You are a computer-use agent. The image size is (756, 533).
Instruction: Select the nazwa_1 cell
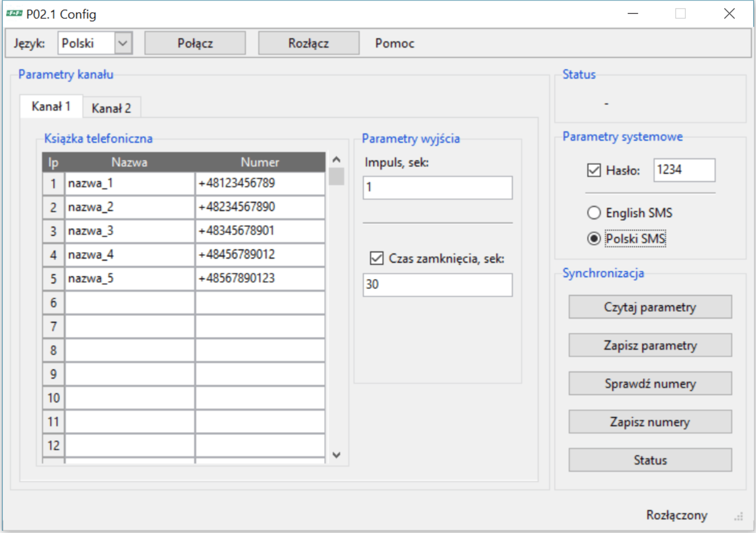(x=130, y=183)
